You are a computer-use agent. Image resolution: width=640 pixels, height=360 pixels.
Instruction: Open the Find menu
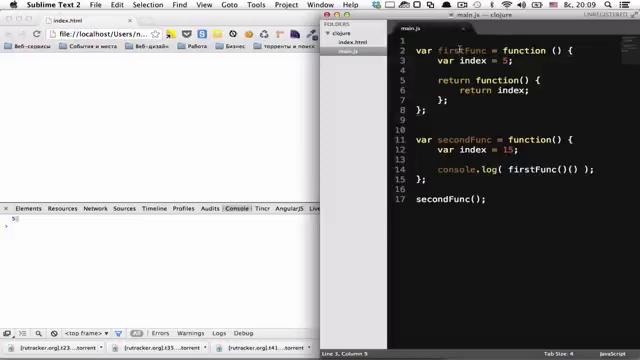click(180, 5)
